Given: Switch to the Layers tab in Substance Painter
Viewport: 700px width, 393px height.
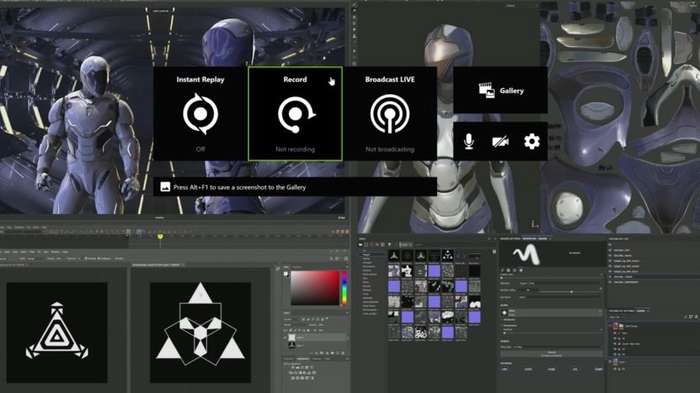Looking at the screenshot, I should pos(641,311).
